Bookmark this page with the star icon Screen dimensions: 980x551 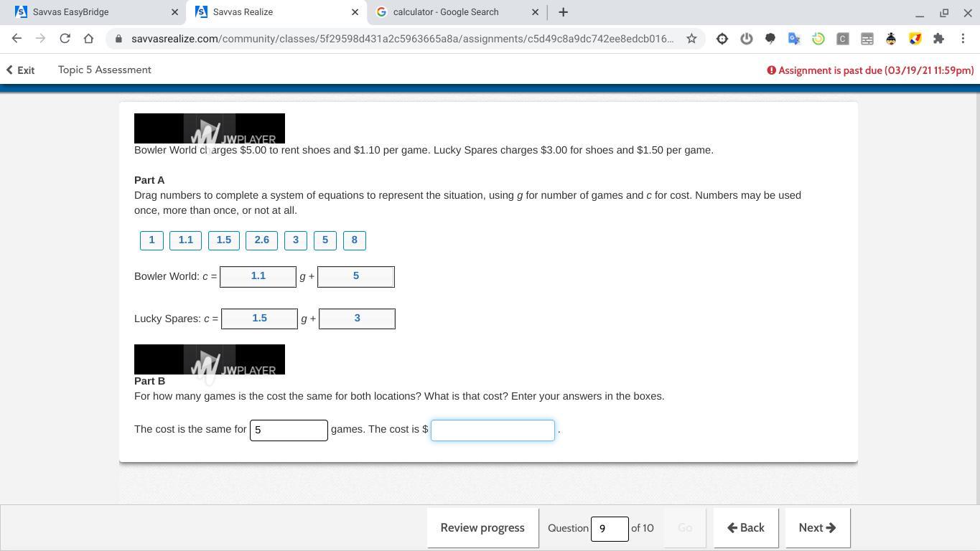coord(691,39)
